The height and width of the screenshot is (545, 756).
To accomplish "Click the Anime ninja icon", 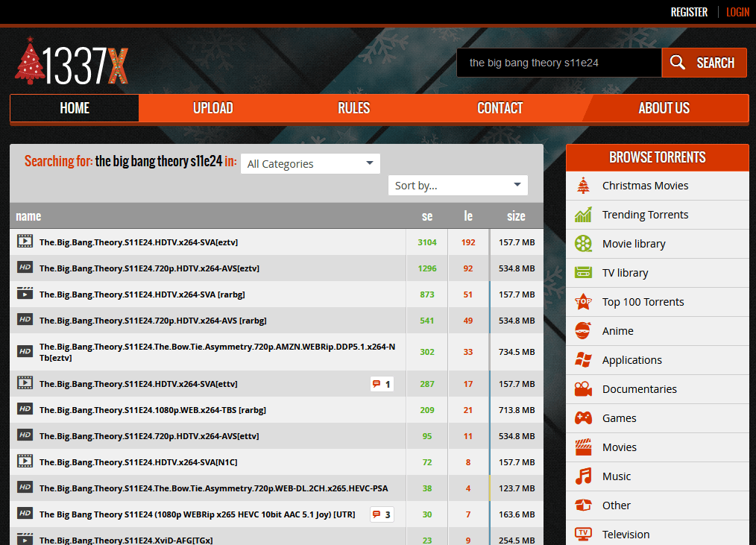I will click(x=583, y=331).
